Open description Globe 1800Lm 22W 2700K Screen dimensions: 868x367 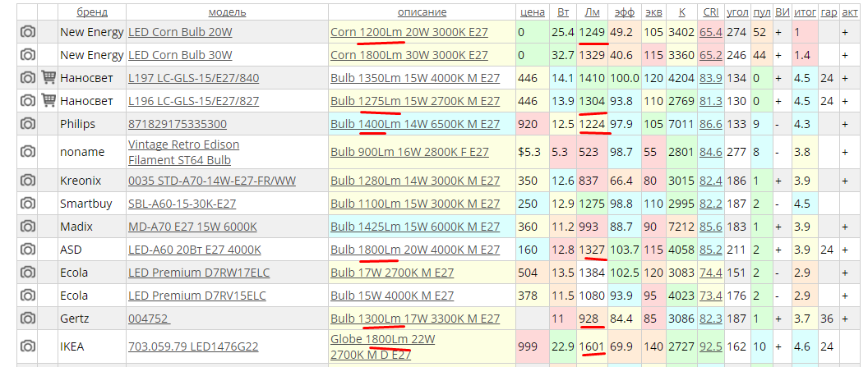tap(382, 346)
